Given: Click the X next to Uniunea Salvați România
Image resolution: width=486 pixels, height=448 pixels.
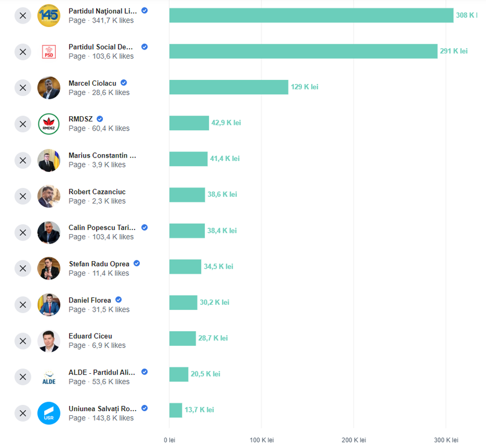Looking at the screenshot, I should (x=22, y=413).
